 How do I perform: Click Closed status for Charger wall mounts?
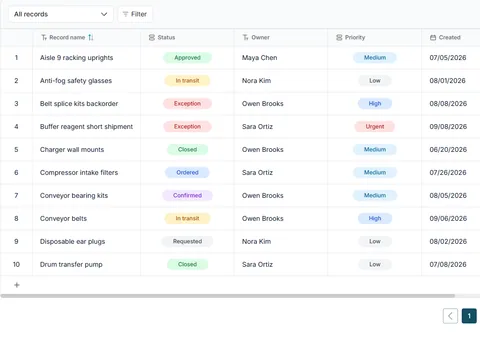(187, 150)
